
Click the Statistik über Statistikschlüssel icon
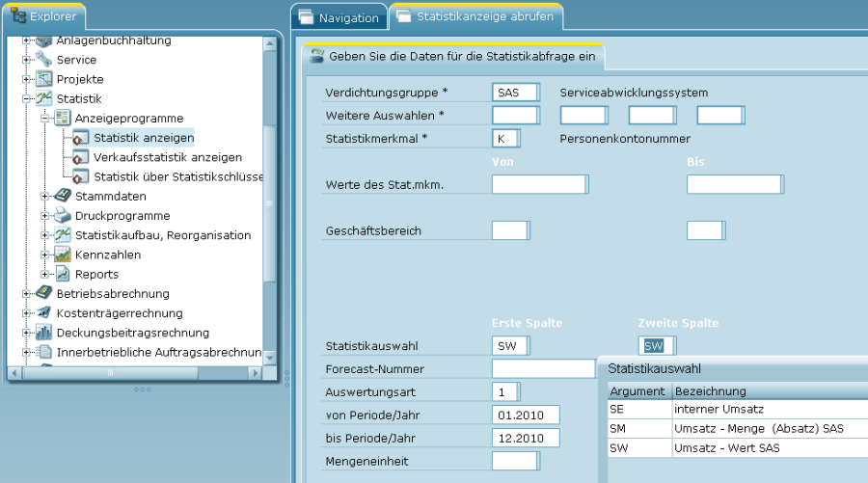point(81,176)
